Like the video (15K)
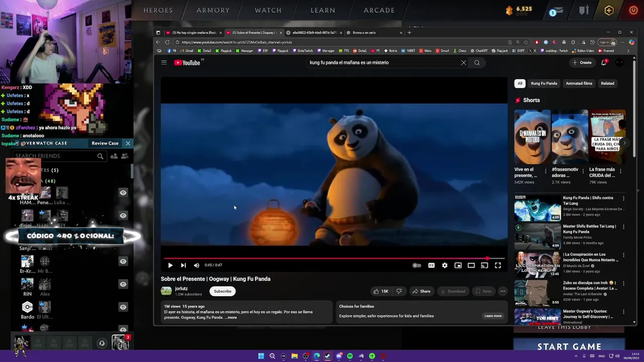 (380, 291)
